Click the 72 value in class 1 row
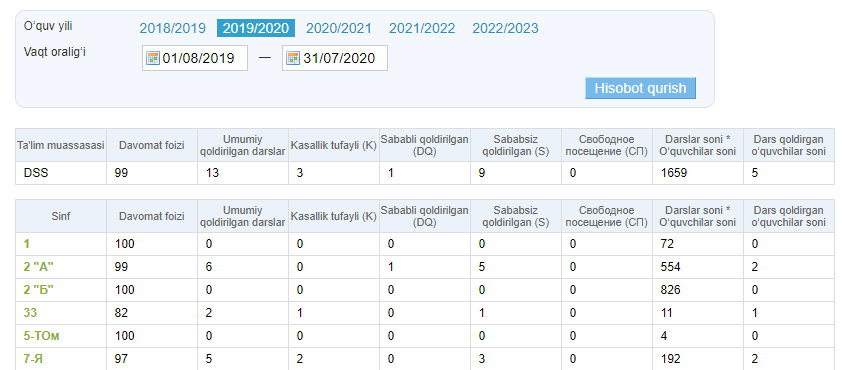Viewport: 842px width, 370px height. pos(667,244)
